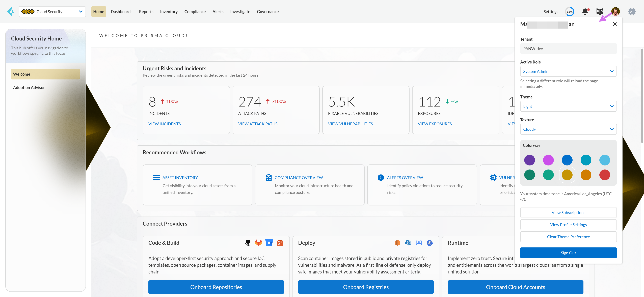Open the Compliance menu
Screen dimensions: 644x297
(195, 12)
